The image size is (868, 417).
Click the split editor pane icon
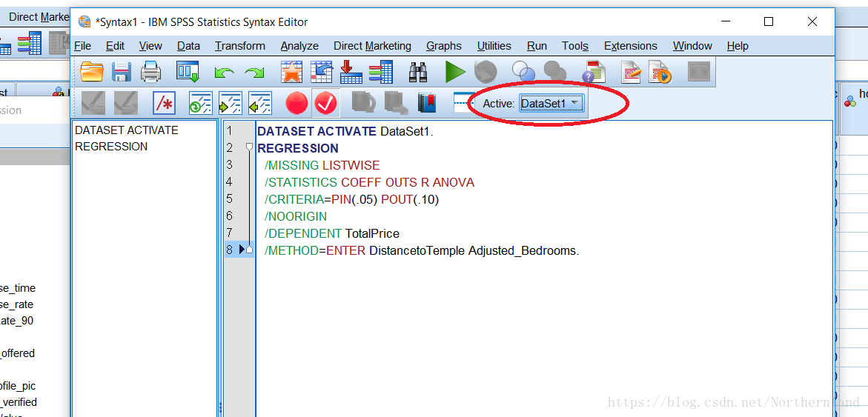coord(463,102)
